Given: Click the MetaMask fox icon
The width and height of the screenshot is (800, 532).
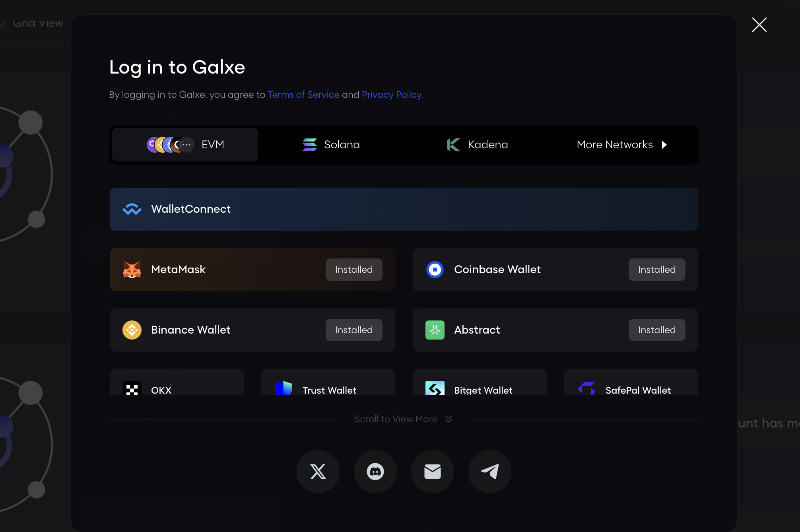Looking at the screenshot, I should click(132, 270).
